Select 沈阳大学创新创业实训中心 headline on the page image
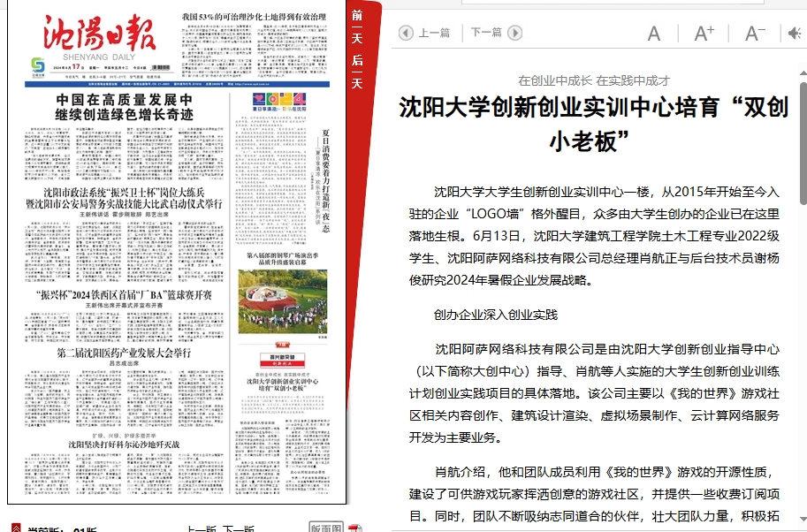 283,384
